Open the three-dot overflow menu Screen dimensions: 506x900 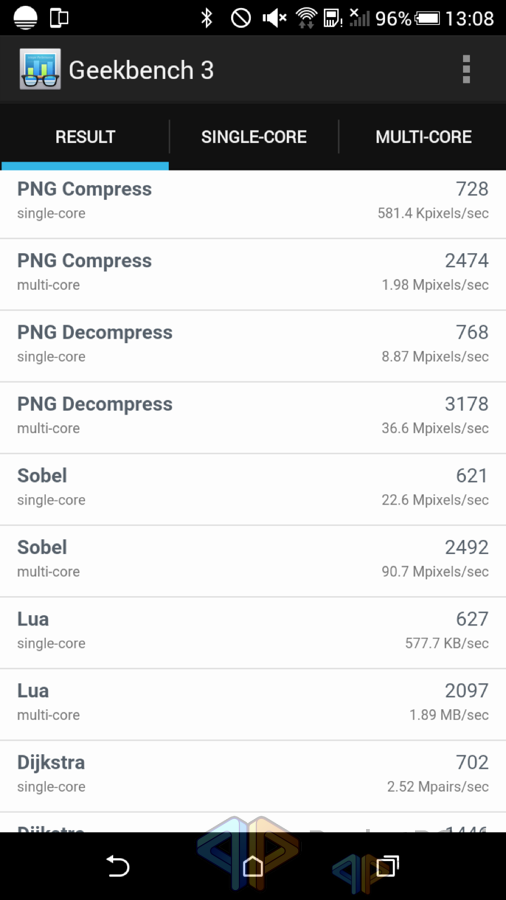point(466,69)
